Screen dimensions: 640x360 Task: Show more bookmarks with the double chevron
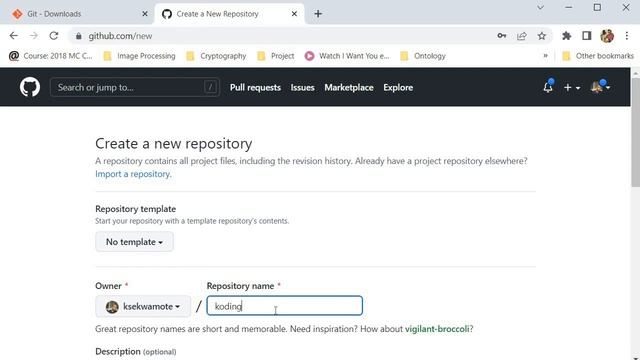(545, 56)
